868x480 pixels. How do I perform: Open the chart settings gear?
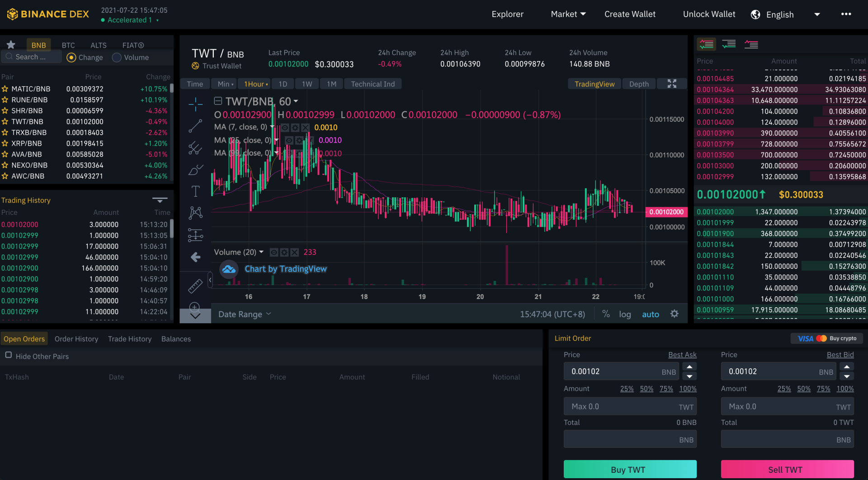[674, 314]
